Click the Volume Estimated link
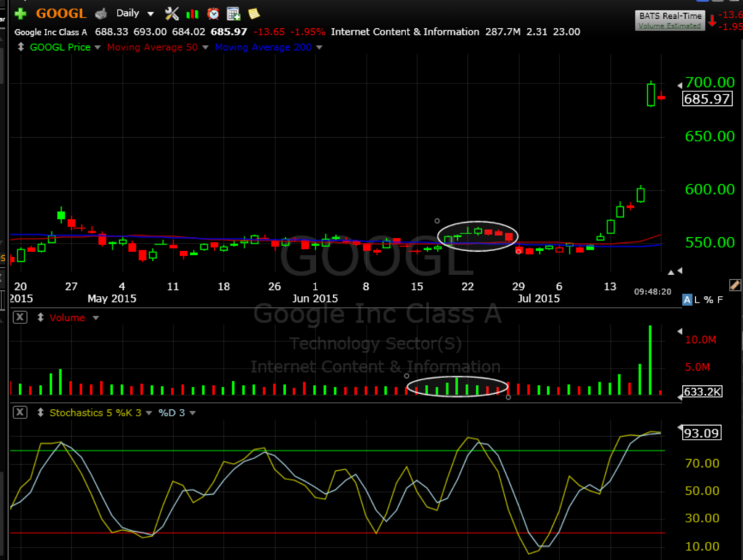 [670, 26]
